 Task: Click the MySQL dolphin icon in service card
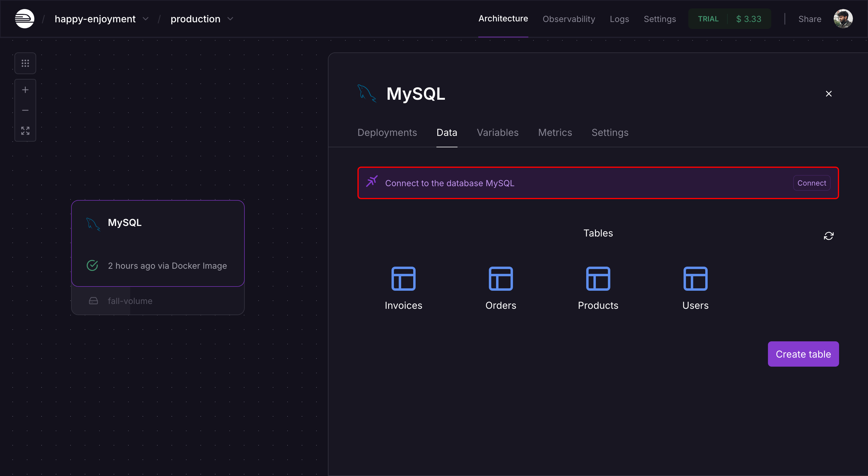(x=93, y=224)
